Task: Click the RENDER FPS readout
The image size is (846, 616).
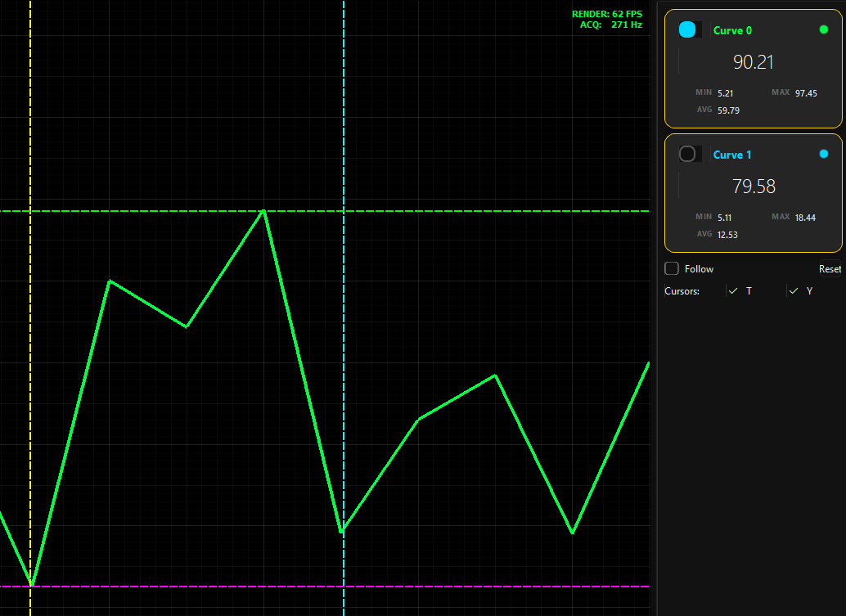Action: (x=606, y=14)
